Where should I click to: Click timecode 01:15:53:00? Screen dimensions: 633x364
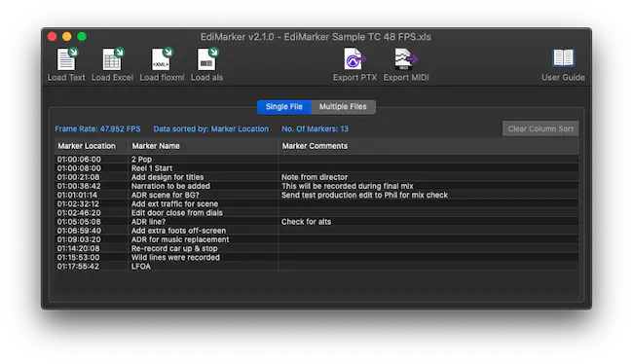78,258
